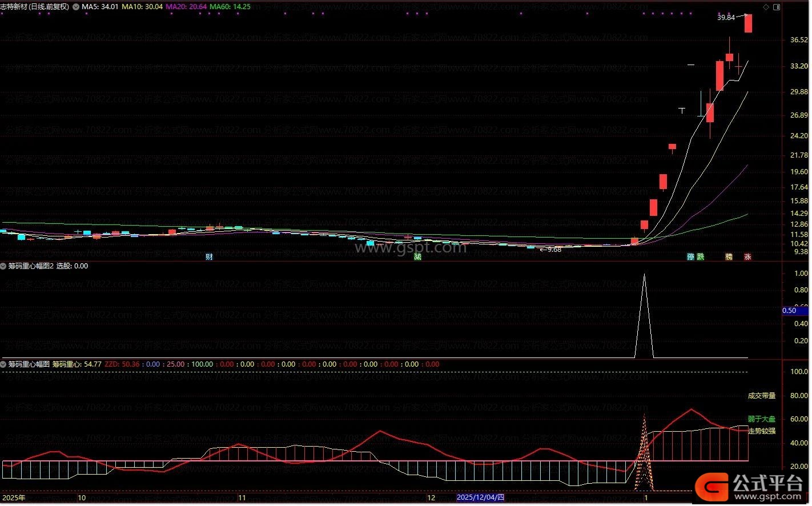
Task: Click the 财 financial event marker icon
Action: pos(209,257)
